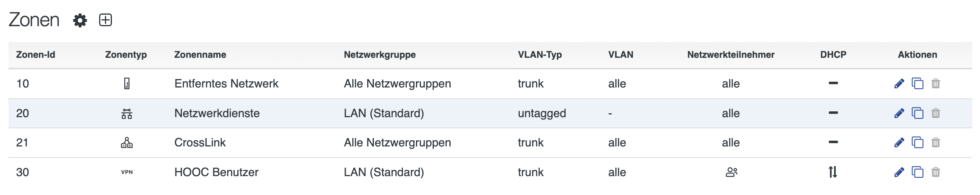
Task: Delete the Entferntes Netzwerk zone
Action: coord(936,84)
